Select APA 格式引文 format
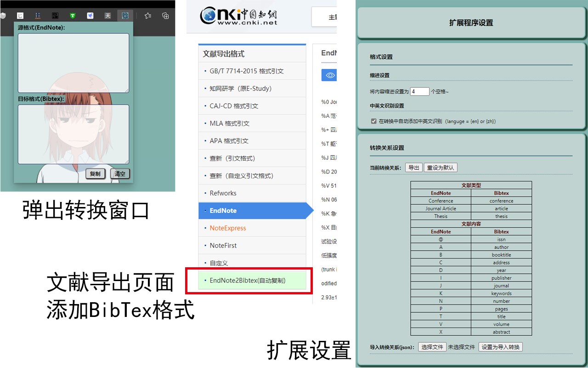588x368 pixels. point(252,141)
